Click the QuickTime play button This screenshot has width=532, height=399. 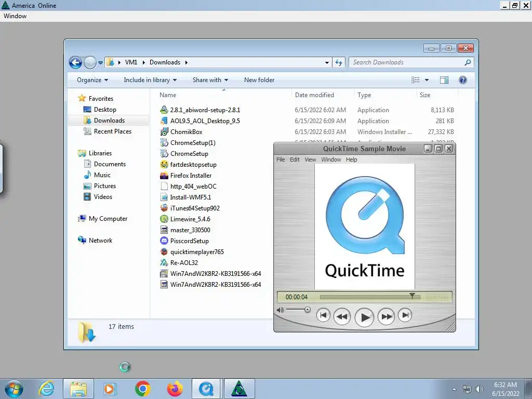[x=364, y=317]
